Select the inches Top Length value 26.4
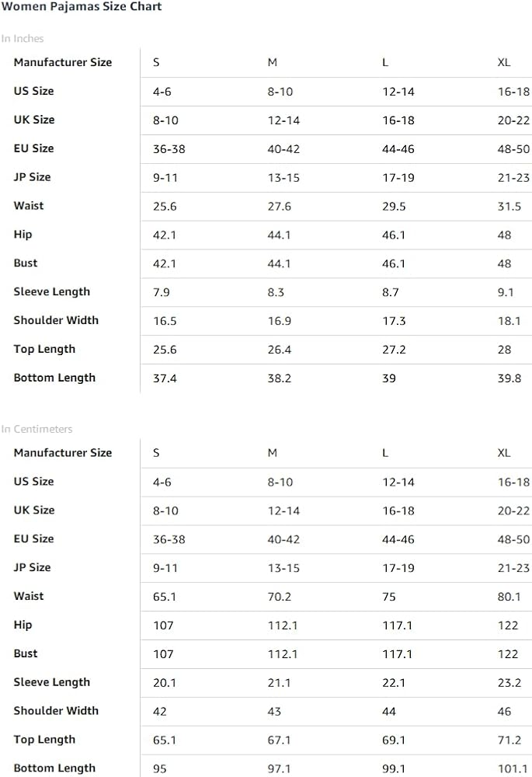532x777 pixels. point(280,350)
